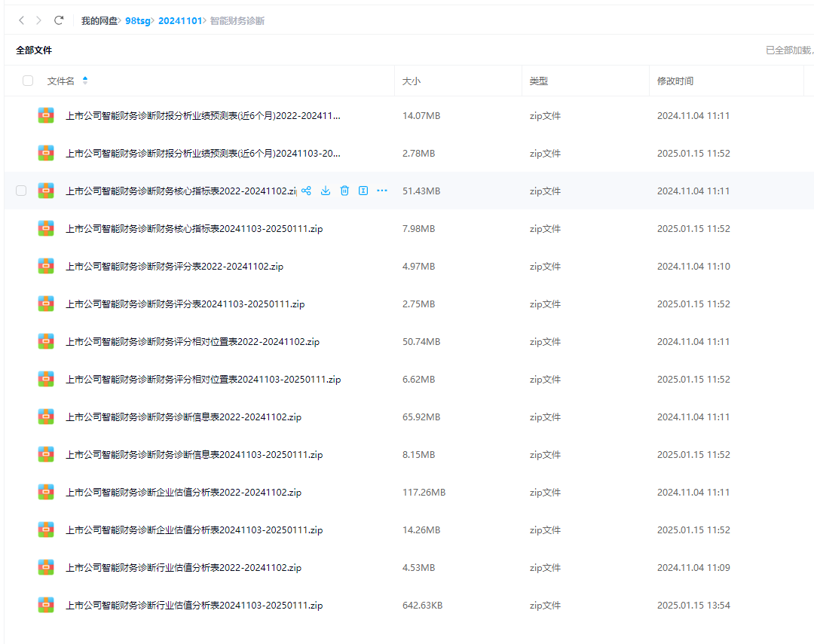Click zip icon of 财务核心指标表20241103-20250111

46,228
